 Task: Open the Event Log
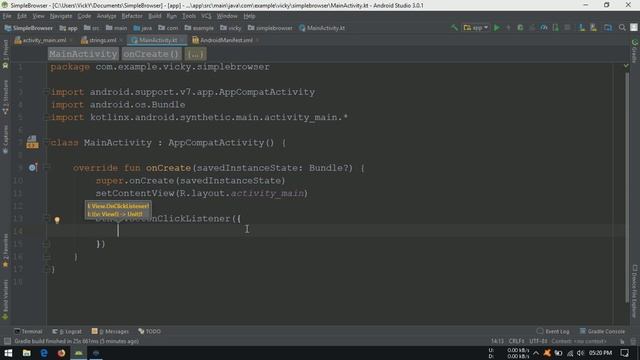click(553, 331)
